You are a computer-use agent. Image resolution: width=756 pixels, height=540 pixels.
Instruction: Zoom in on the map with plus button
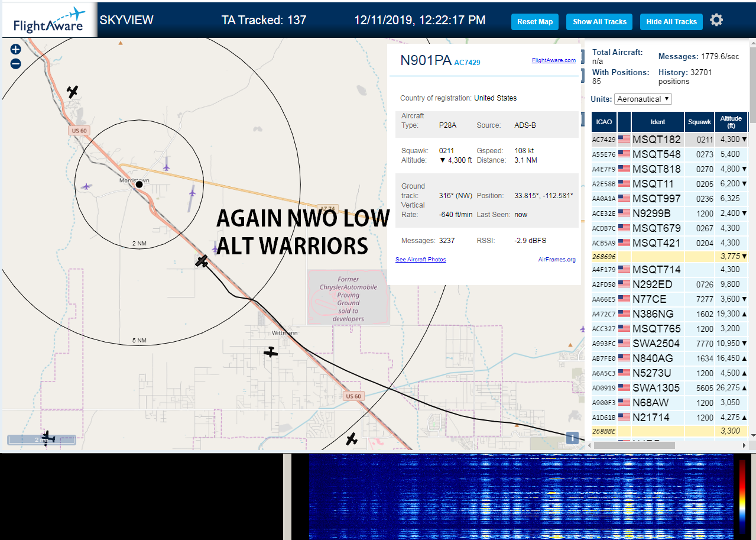point(16,50)
